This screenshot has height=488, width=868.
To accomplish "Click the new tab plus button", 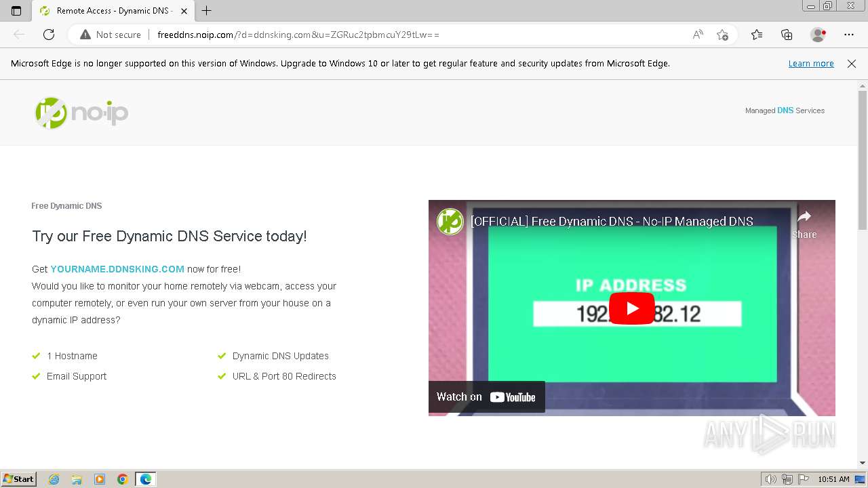I will 207,11.
